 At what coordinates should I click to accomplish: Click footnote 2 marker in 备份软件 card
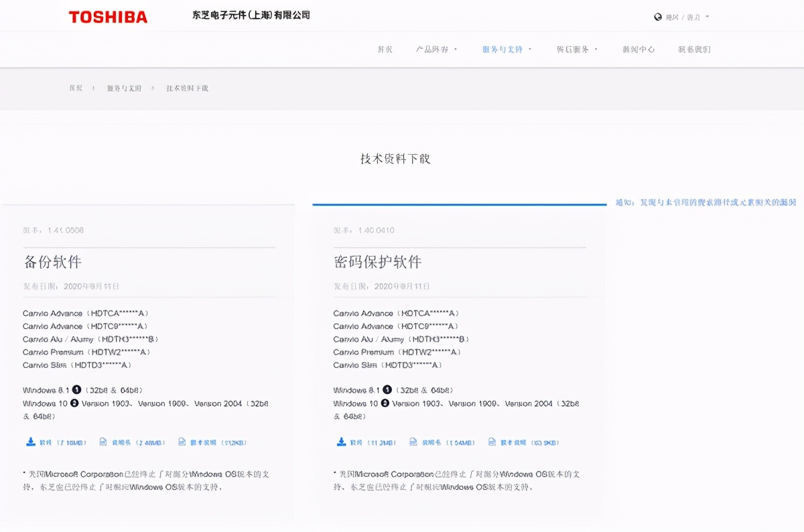[74, 403]
